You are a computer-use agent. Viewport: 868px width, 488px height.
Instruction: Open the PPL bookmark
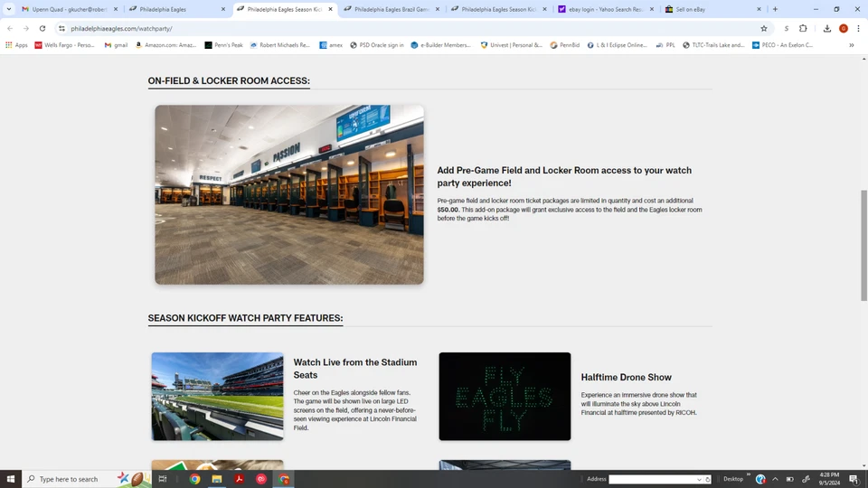[665, 45]
